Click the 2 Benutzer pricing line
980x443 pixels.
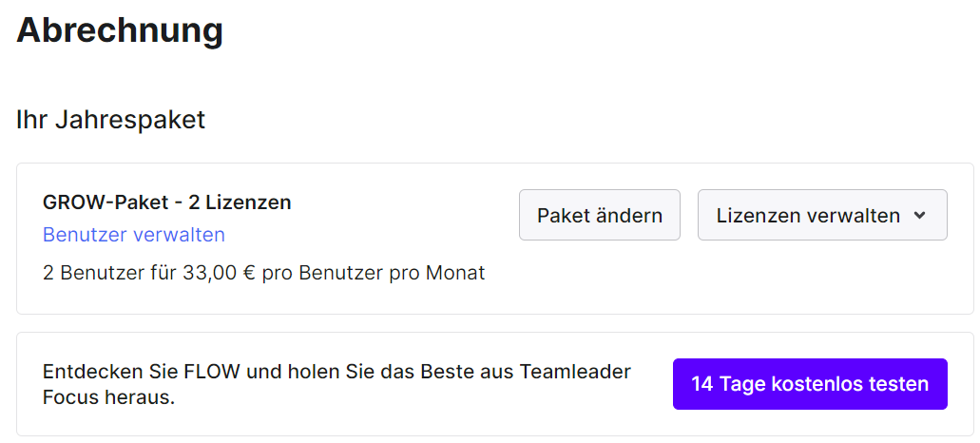pyautogui.click(x=263, y=273)
